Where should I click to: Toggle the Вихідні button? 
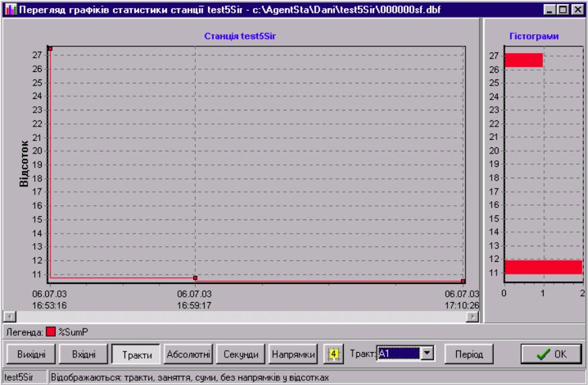[x=31, y=354]
